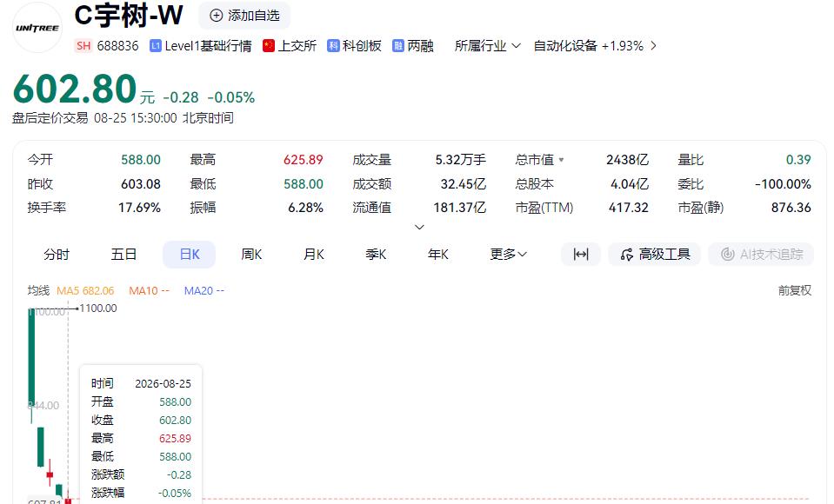Click the MA5 682.06 indicator
This screenshot has width=834, height=504.
85,291
